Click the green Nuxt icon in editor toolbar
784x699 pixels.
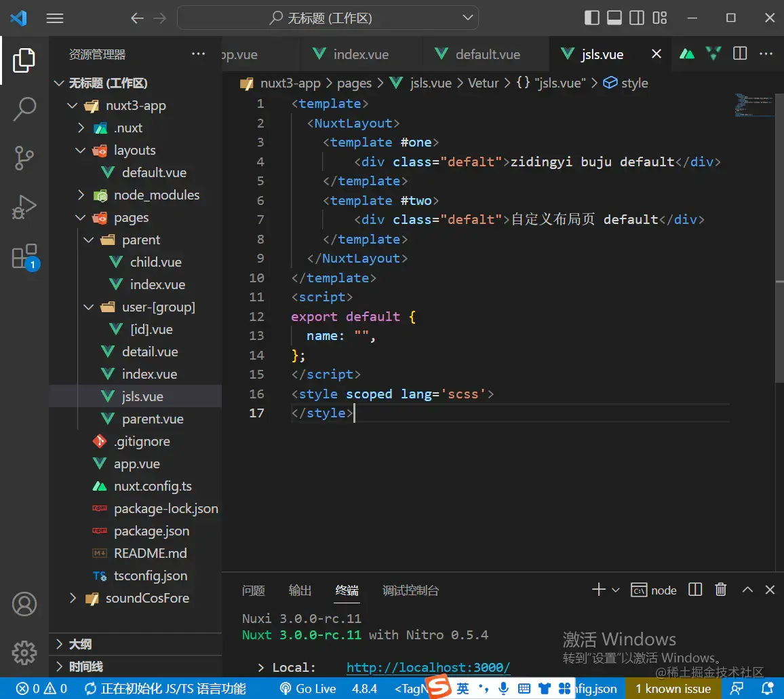tap(687, 54)
